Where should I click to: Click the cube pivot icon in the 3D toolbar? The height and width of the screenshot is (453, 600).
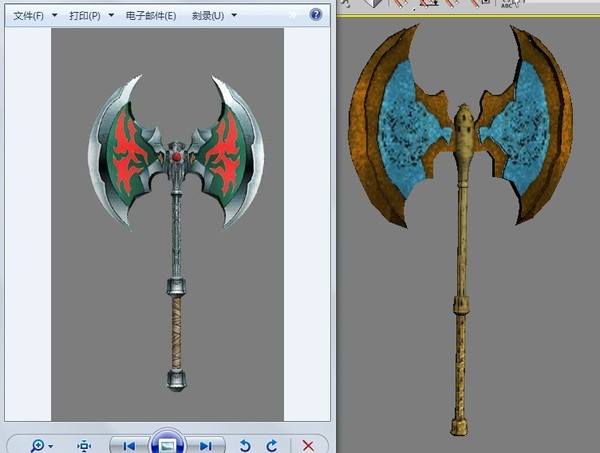tap(373, 3)
